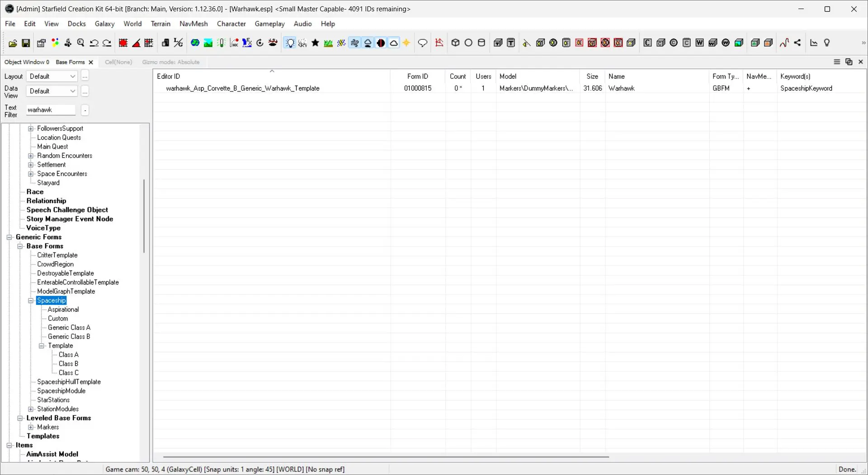Click the red axis gizmo icon
The image size is (868, 475).
[x=439, y=43]
